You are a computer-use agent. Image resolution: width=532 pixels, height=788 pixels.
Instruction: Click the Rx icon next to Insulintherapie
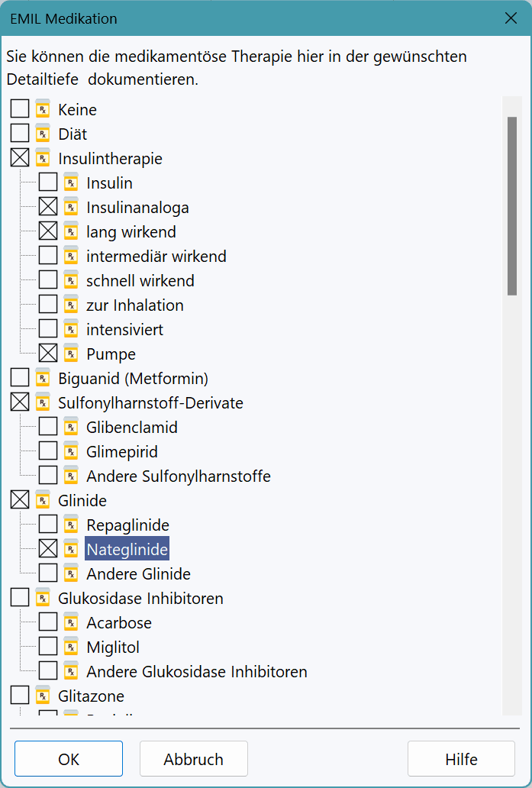click(43, 158)
